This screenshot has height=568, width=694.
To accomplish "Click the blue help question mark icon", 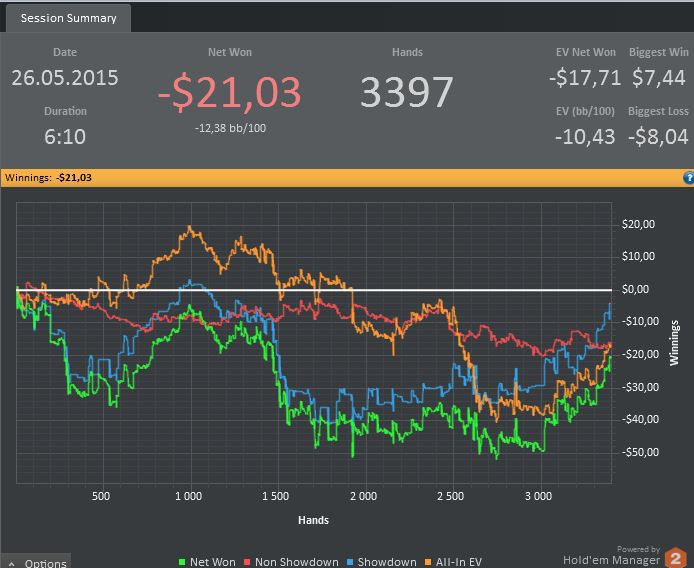I will coord(689,178).
